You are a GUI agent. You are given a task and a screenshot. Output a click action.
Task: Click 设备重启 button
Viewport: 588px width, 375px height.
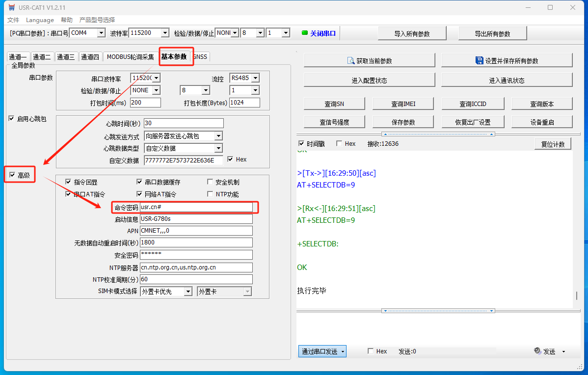pyautogui.click(x=542, y=122)
